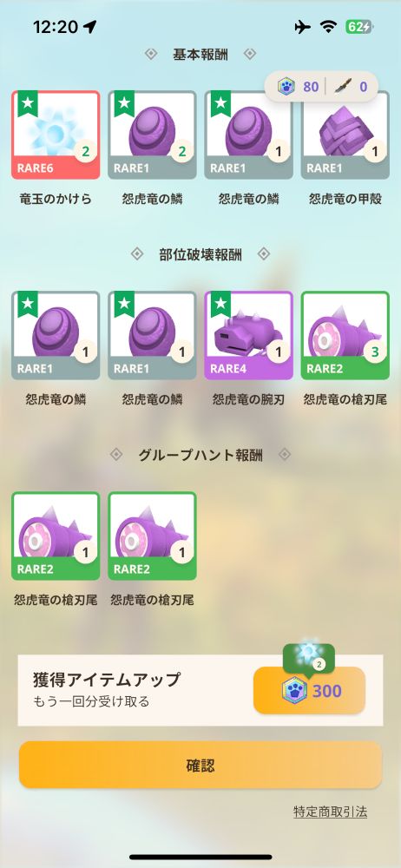Tap the 基本報酬 section header
The image size is (401, 868).
click(x=200, y=54)
